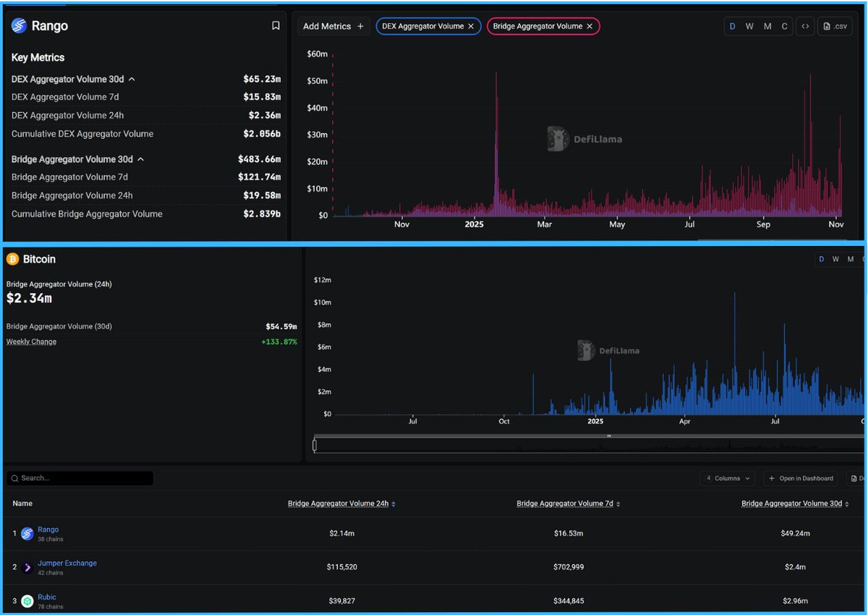Set Bitcoin chart to monthly (M)

851,259
